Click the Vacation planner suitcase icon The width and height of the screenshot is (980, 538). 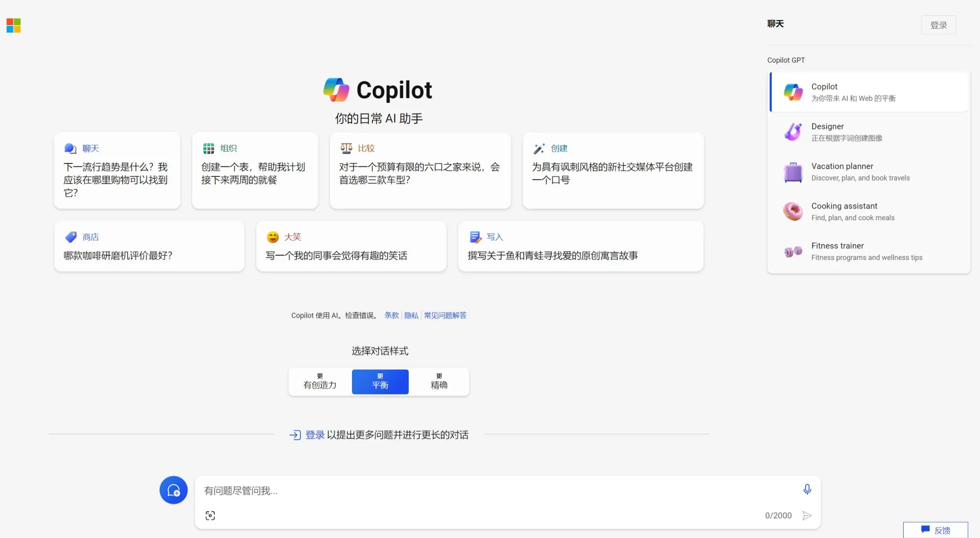coord(793,172)
